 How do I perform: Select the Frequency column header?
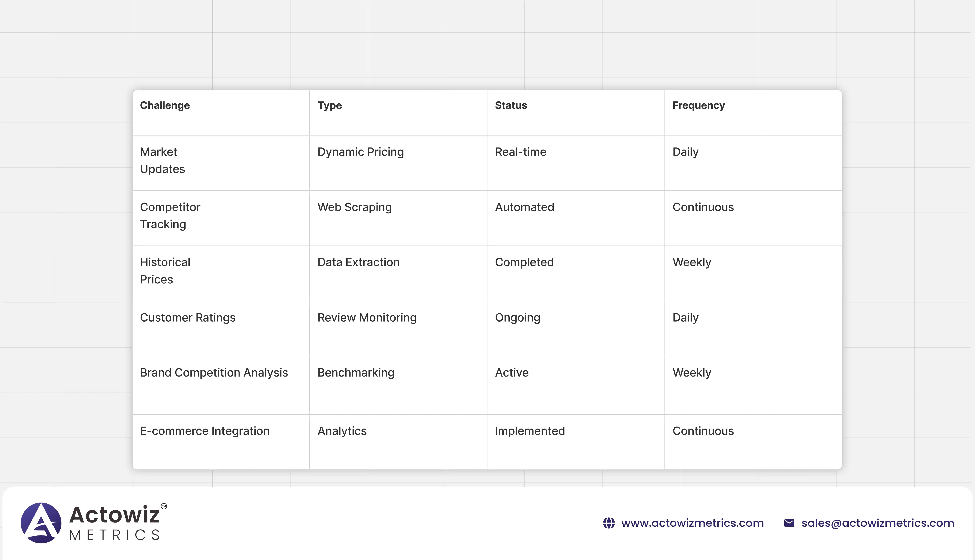click(x=698, y=105)
